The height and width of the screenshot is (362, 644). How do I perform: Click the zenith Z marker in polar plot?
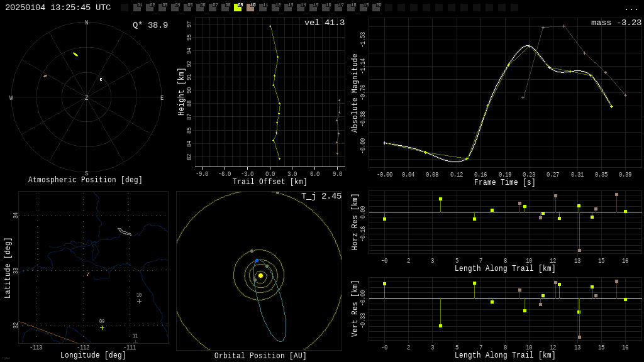(87, 98)
